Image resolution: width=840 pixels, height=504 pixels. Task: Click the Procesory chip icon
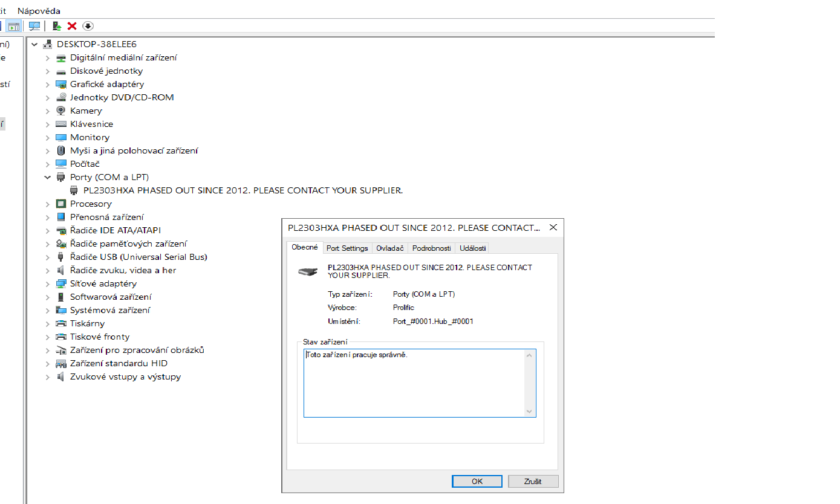click(60, 204)
